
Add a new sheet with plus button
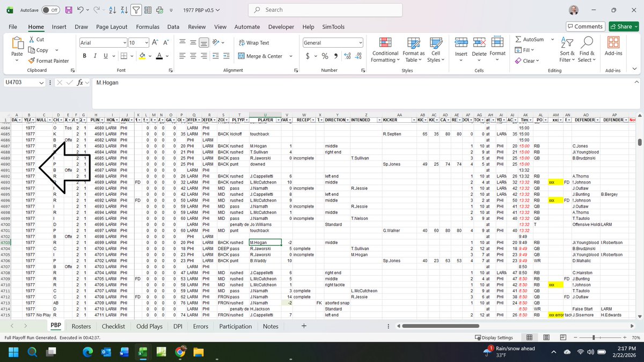[304, 326]
